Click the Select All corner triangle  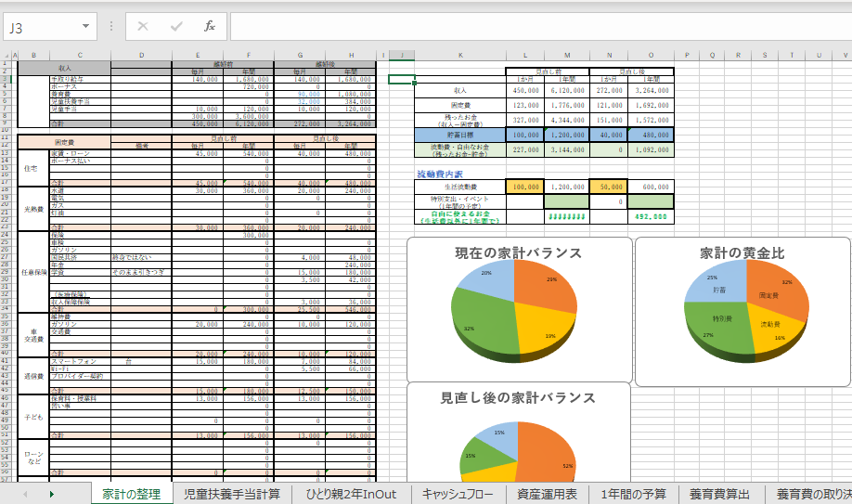(x=6, y=56)
